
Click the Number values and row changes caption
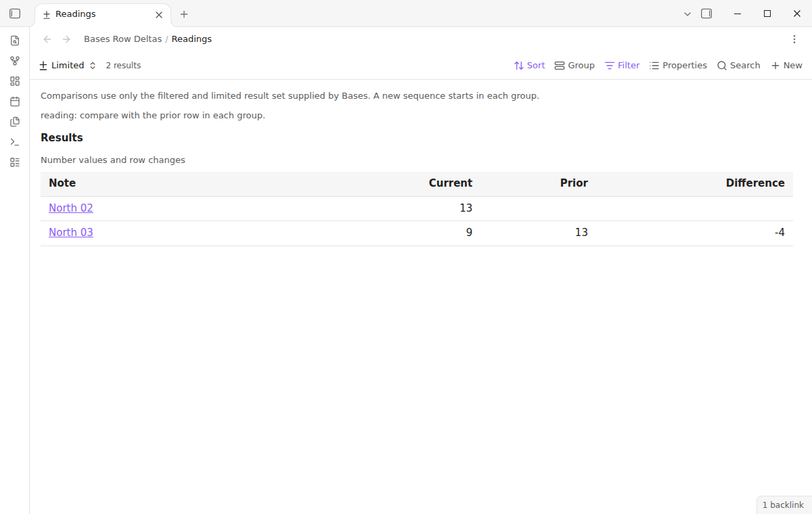[113, 160]
